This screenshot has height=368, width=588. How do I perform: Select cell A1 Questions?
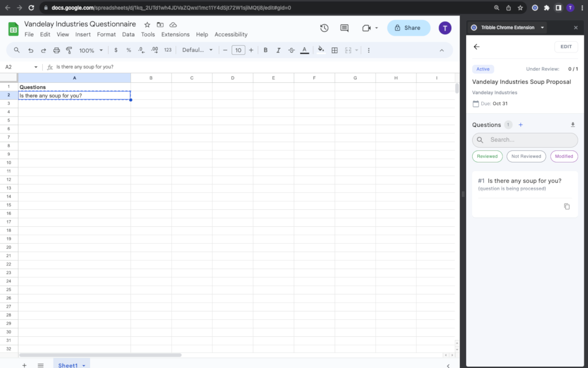74,87
